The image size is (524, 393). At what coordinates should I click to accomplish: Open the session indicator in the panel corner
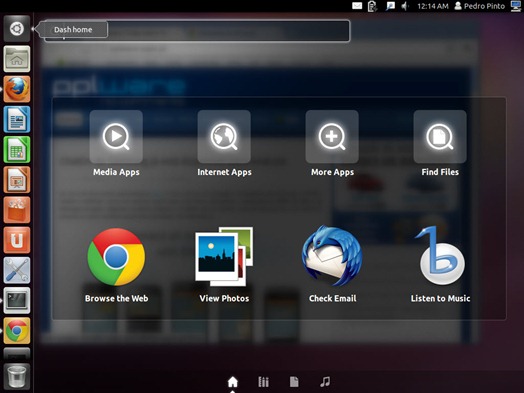[516, 6]
